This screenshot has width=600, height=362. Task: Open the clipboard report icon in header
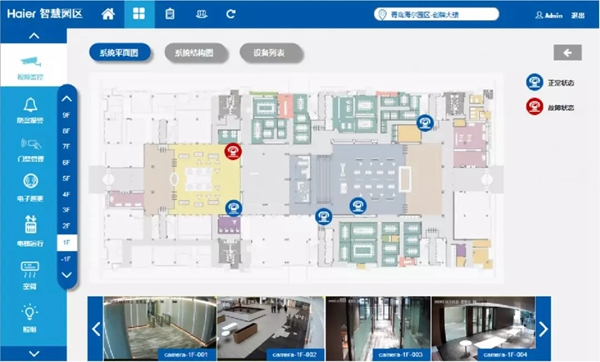[x=170, y=14]
